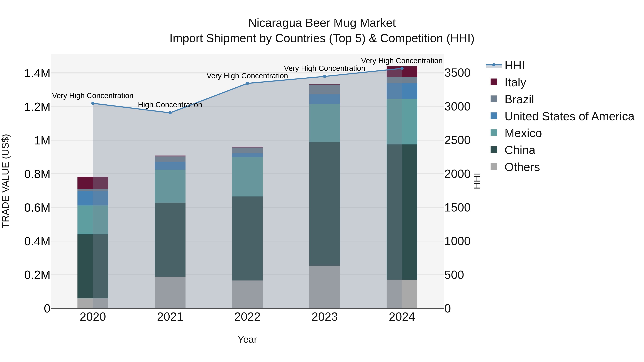Click the 'Nicaragua Beer Mug Market' chart title
The image size is (644, 362).
tap(322, 23)
